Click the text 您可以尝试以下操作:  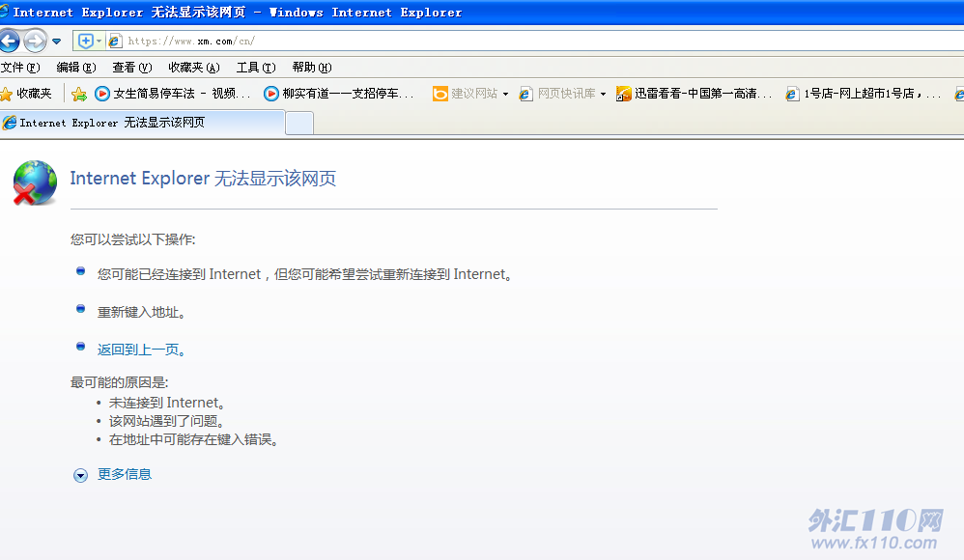tap(132, 239)
